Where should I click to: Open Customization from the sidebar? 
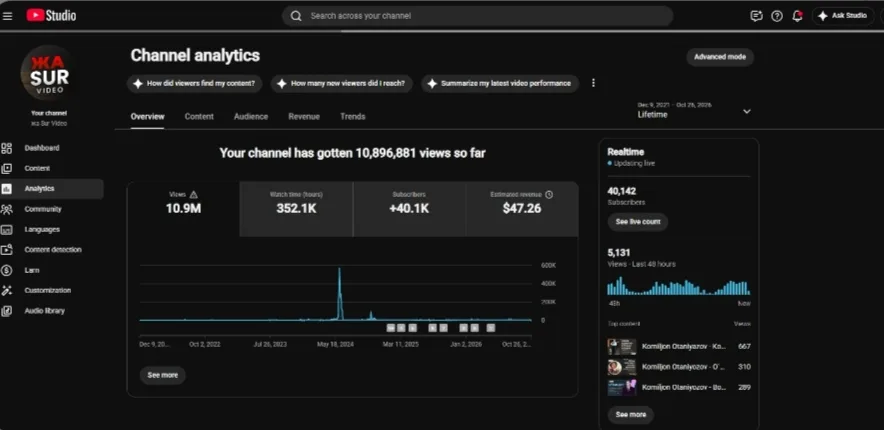coord(52,290)
